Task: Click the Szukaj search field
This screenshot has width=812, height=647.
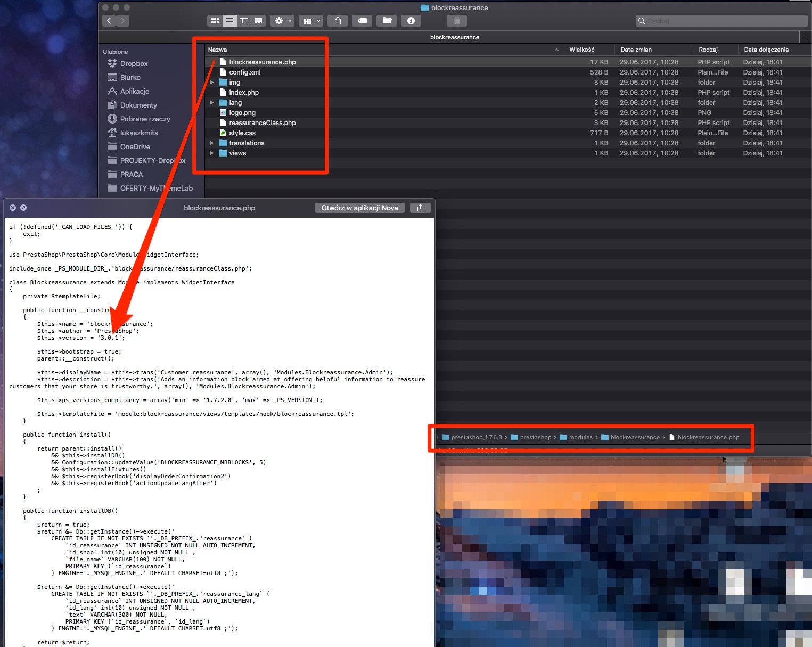Action: tap(721, 20)
